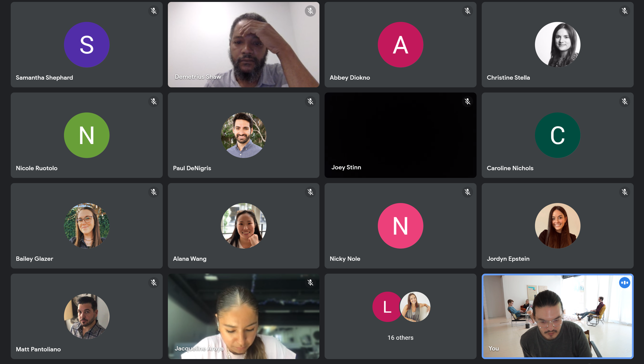Click the name label Matt Pantoliano
The width and height of the screenshot is (644, 364).
(38, 349)
